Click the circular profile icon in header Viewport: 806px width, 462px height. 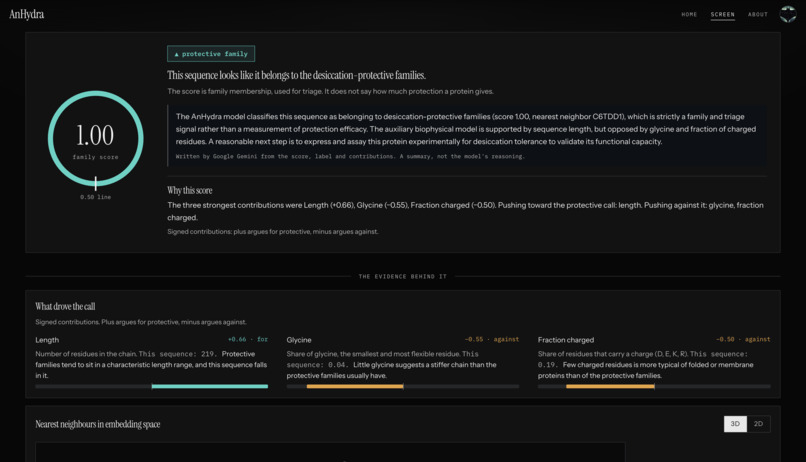click(x=788, y=14)
